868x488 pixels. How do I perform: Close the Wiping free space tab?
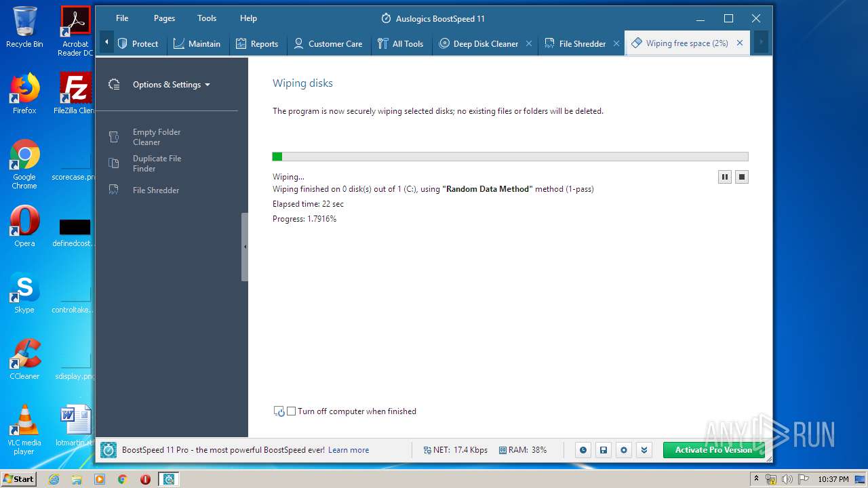[x=740, y=43]
